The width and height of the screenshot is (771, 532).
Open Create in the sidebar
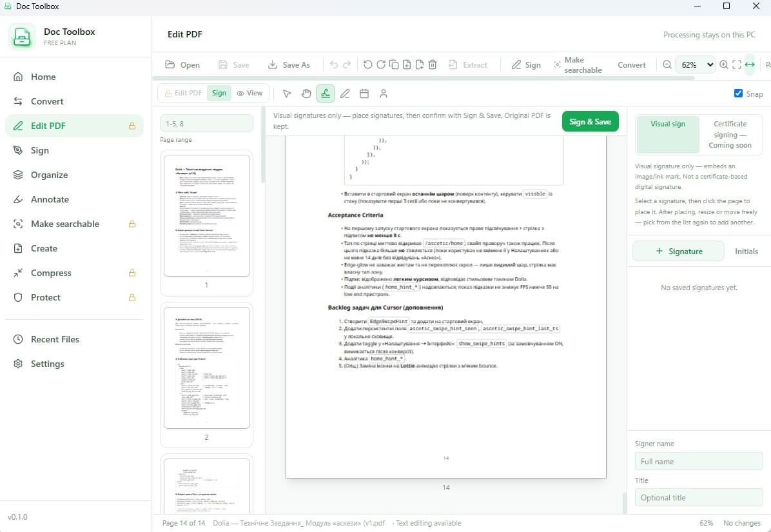[74, 248]
